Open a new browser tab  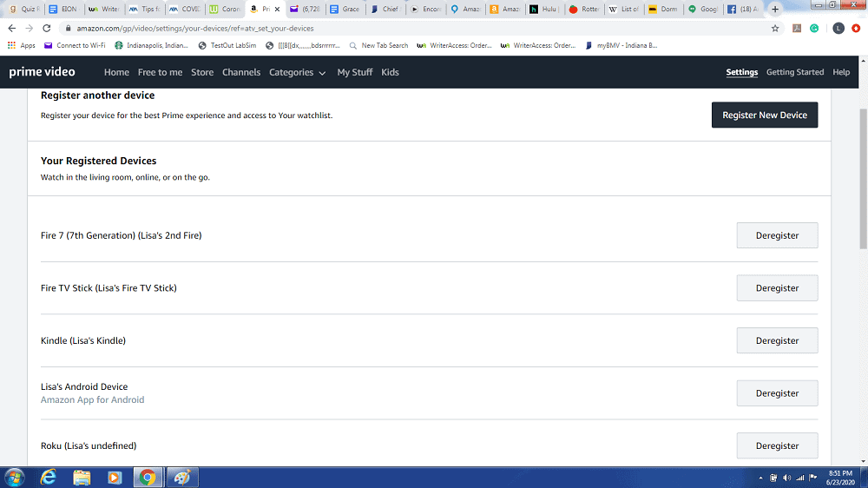[x=775, y=9]
